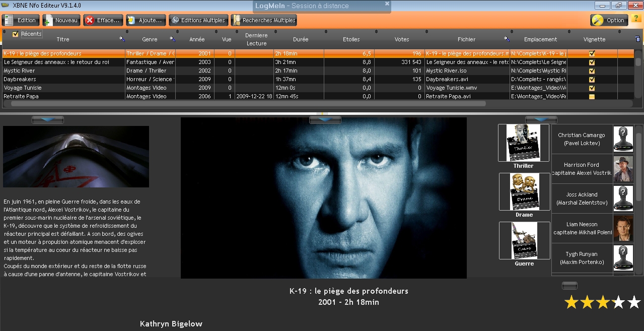Open Editions Multiples tool

coord(198,20)
